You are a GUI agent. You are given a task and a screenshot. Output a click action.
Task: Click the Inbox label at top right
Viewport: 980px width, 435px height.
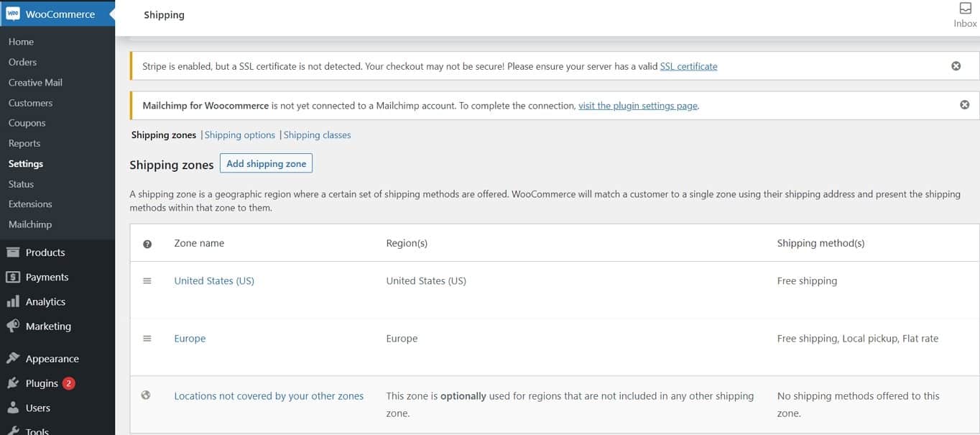click(965, 23)
